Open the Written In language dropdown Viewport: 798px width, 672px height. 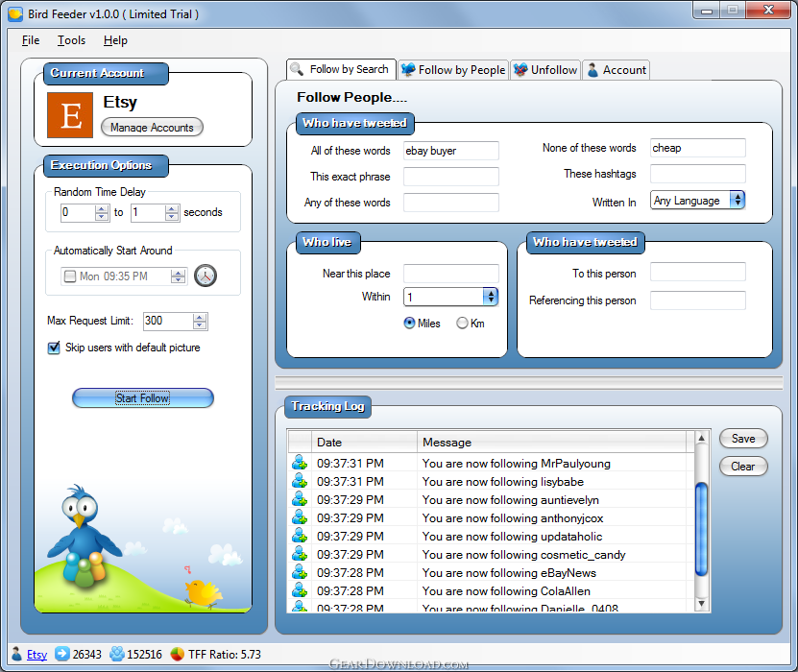(737, 200)
